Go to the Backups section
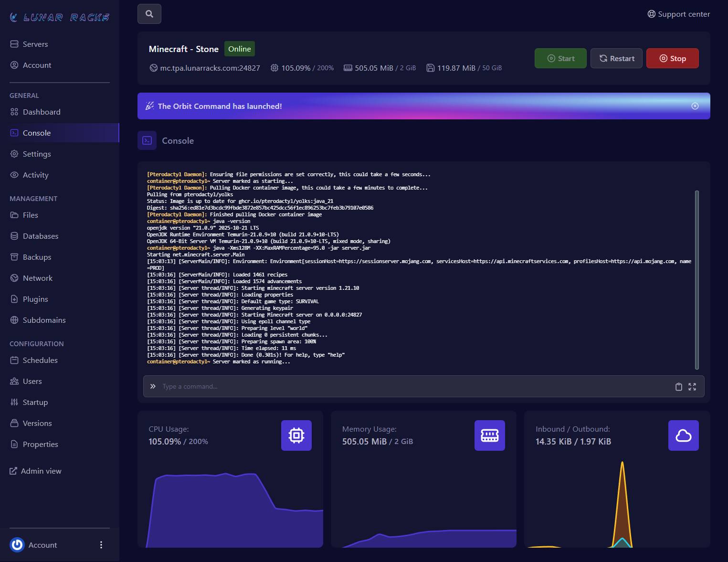728x562 pixels. (x=37, y=257)
